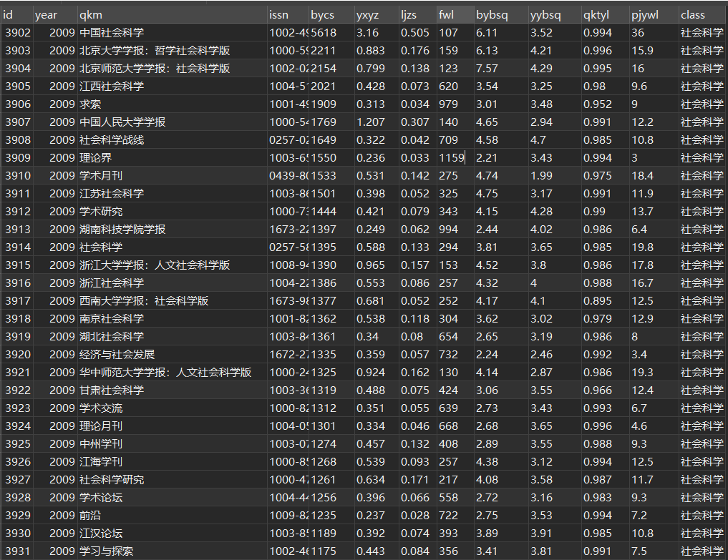
Task: Click fwl value 979
Action: pos(455,104)
